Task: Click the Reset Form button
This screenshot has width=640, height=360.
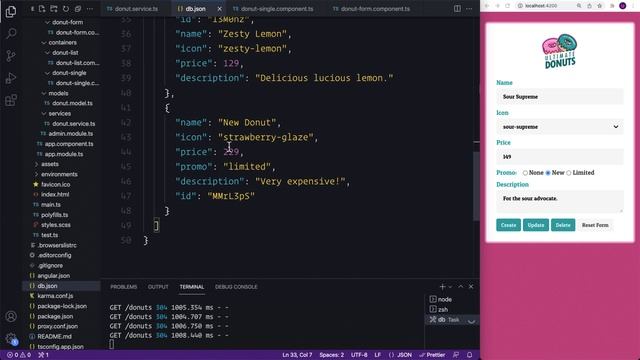Action: tap(595, 225)
